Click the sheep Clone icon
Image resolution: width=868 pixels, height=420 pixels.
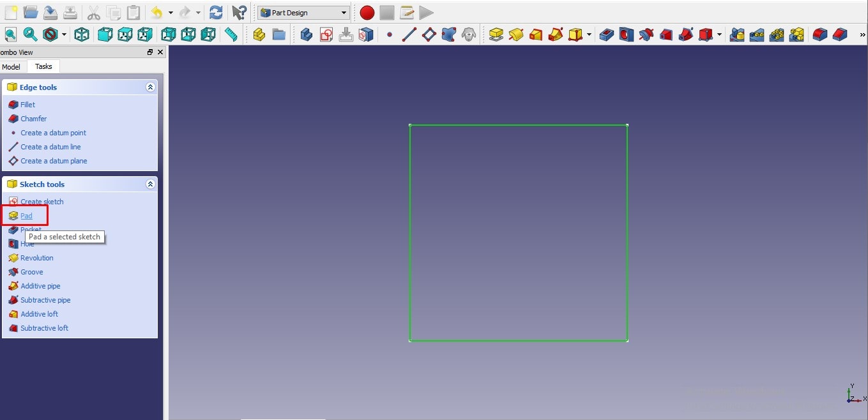click(469, 34)
